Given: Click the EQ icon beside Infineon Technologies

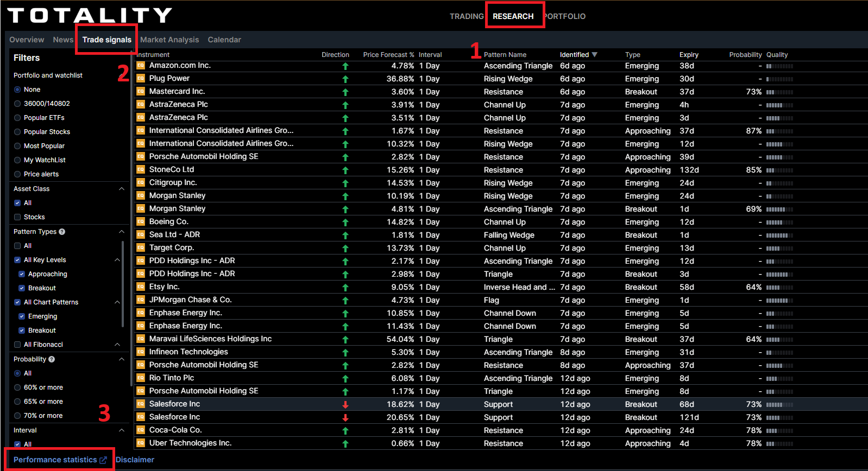Looking at the screenshot, I should point(141,352).
